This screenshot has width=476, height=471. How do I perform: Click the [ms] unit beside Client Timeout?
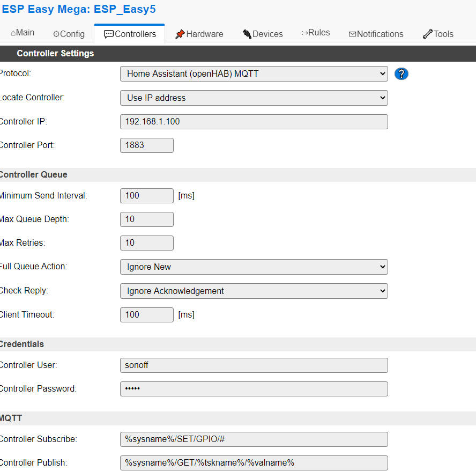[x=187, y=315]
